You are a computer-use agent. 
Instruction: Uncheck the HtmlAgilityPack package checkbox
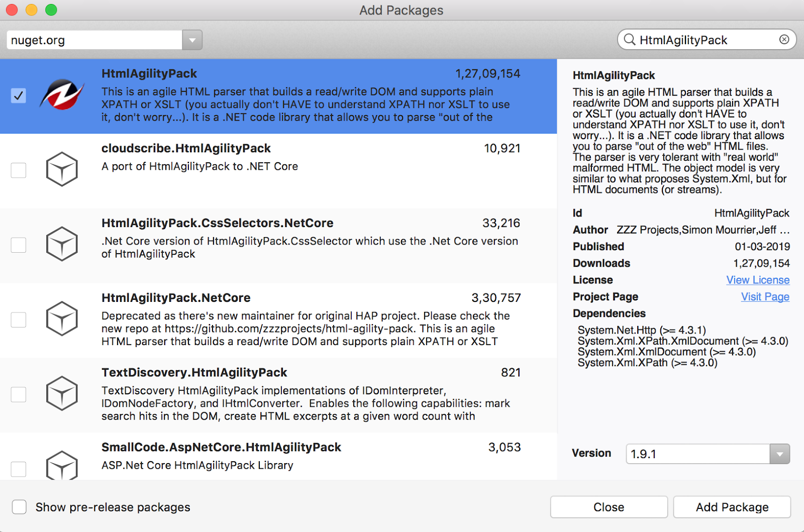point(19,95)
